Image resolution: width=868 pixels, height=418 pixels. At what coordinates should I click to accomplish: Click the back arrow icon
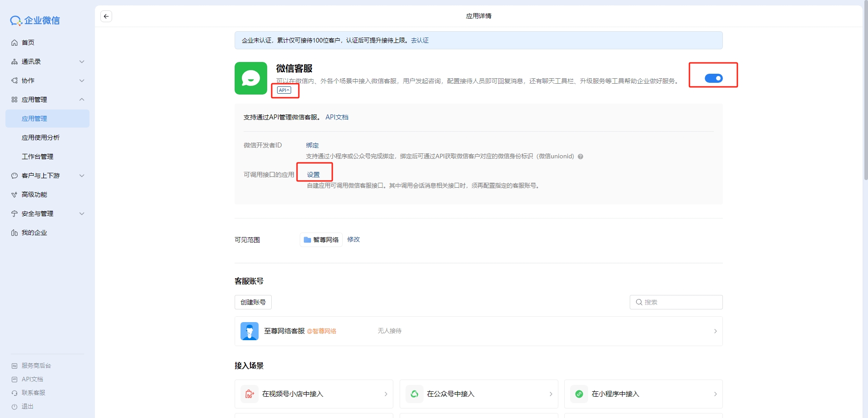106,16
